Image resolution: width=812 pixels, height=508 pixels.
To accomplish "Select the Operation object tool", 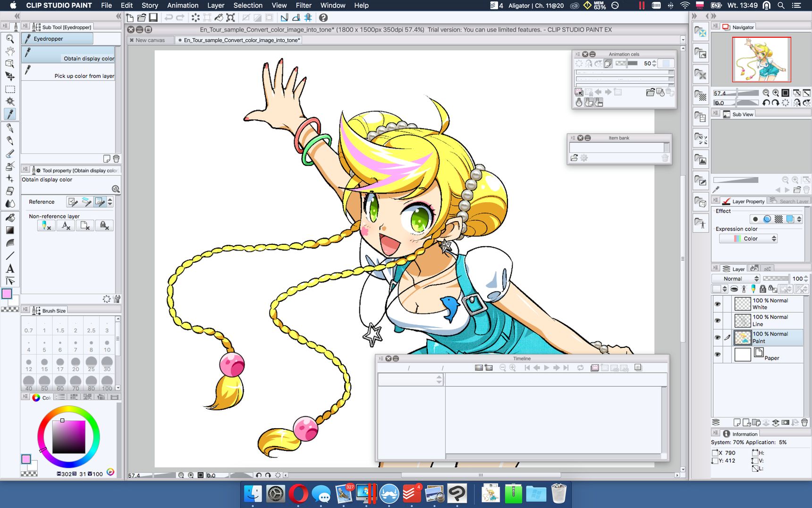I will click(10, 63).
